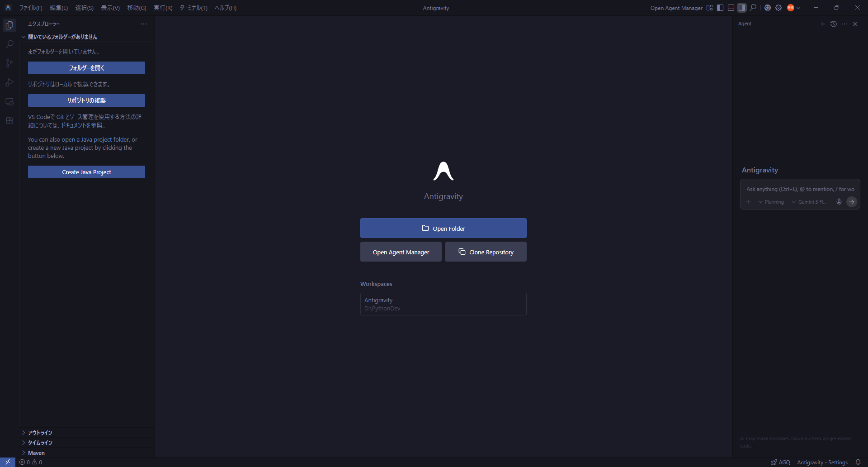The width and height of the screenshot is (868, 467).
Task: Open the Remote Explorer activity bar icon
Action: [x=9, y=101]
